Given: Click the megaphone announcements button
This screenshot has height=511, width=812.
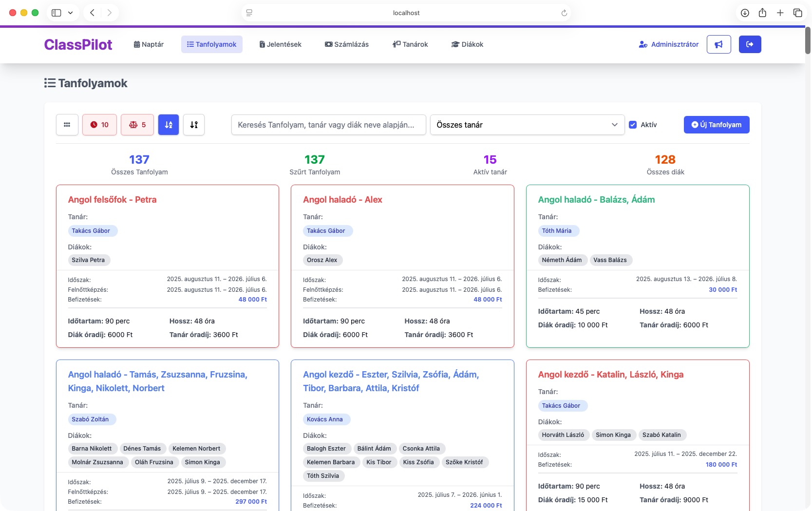Looking at the screenshot, I should click(x=718, y=44).
